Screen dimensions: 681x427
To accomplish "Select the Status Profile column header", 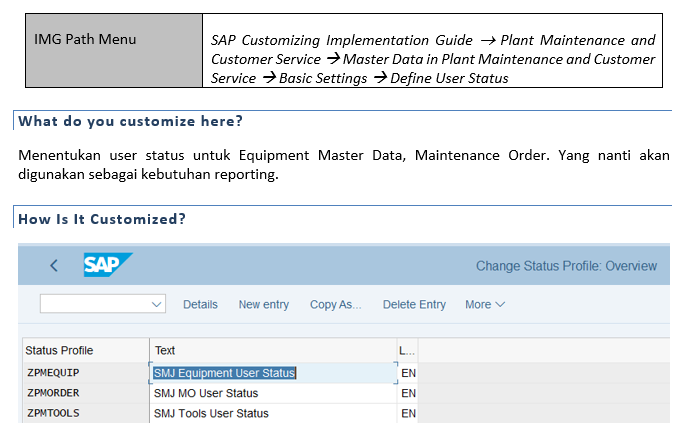I will (86, 350).
